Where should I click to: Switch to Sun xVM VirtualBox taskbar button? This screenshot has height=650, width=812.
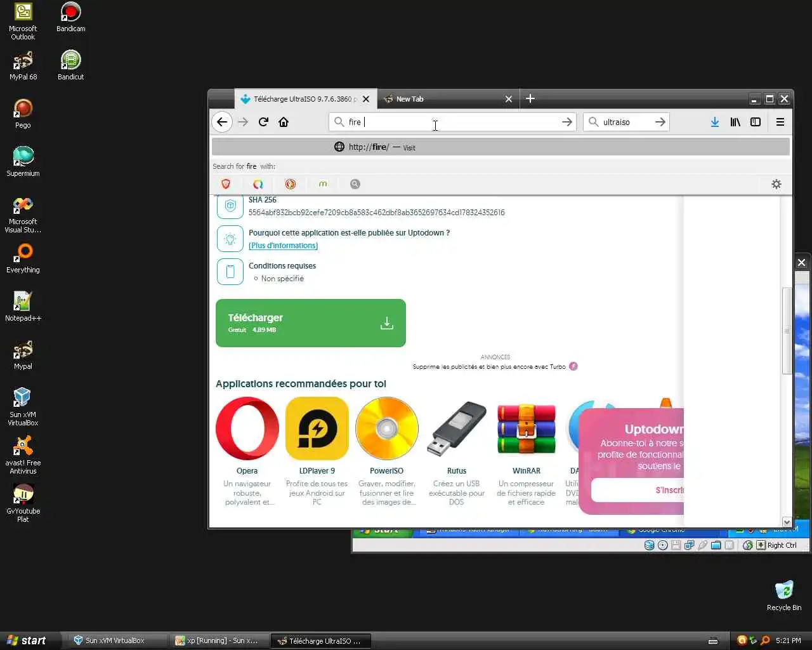[117, 640]
